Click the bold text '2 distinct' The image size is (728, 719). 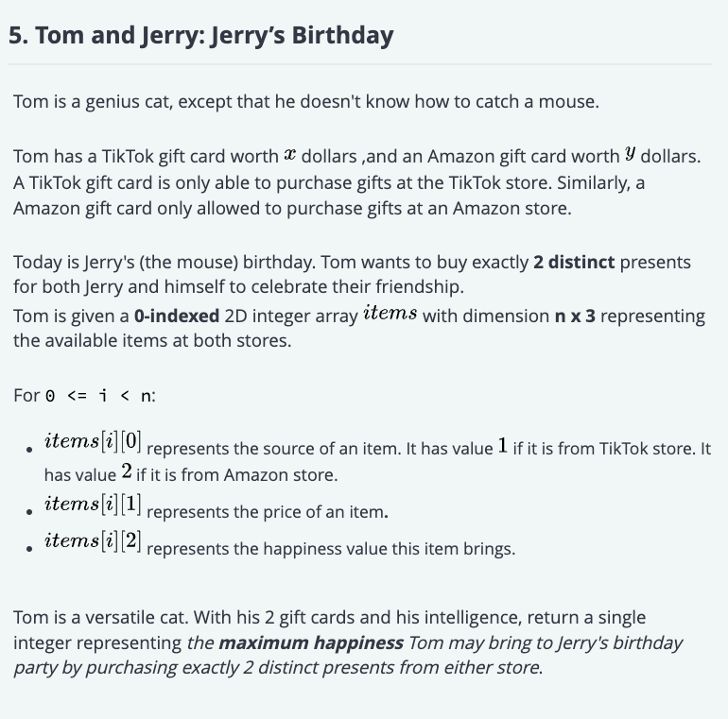click(574, 262)
